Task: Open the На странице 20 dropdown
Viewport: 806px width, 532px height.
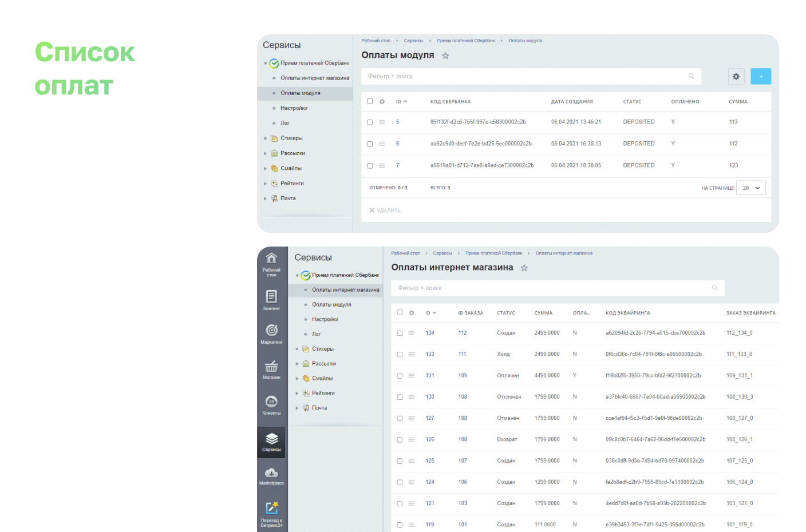Action: click(x=751, y=188)
